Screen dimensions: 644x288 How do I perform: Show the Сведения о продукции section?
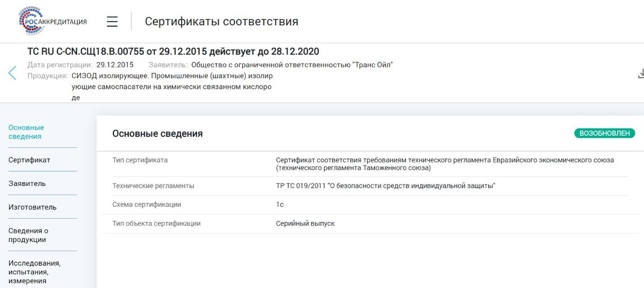tap(27, 235)
